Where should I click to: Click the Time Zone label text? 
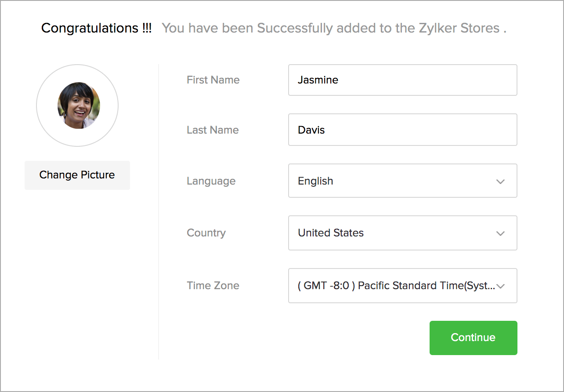pyautogui.click(x=213, y=286)
